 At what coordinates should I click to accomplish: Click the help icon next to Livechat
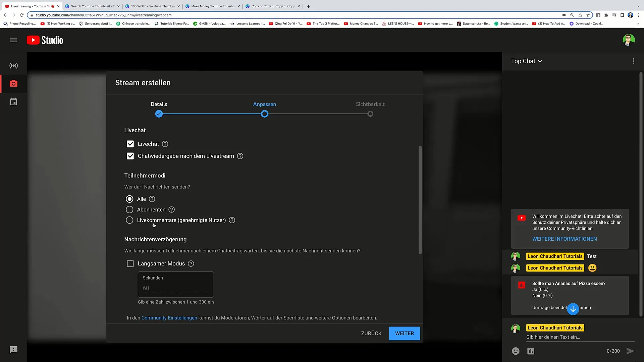point(165,144)
